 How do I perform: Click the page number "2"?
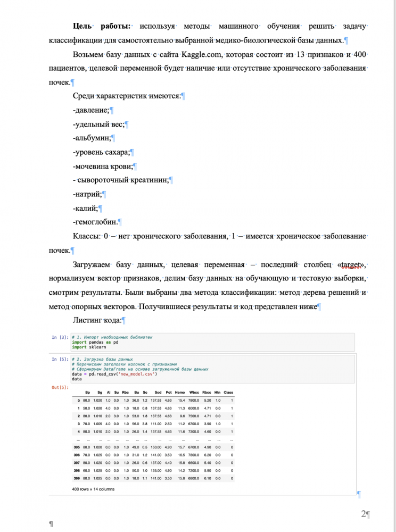[364, 514]
